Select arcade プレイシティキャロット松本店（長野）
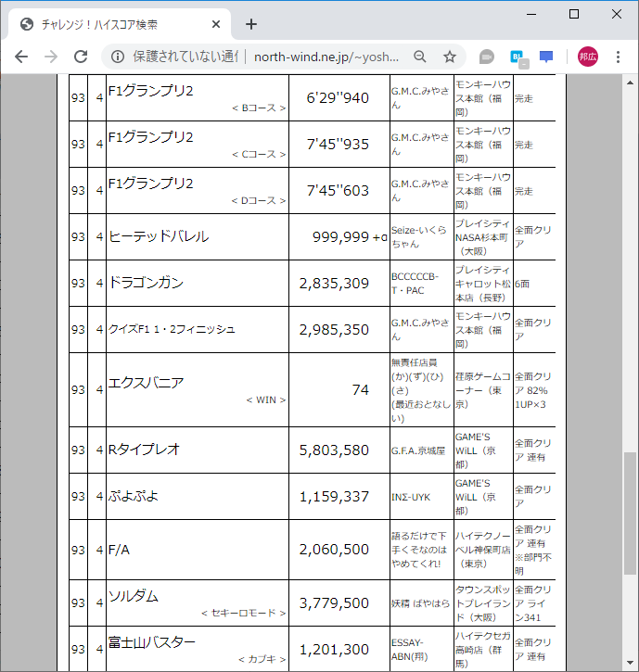 [483, 284]
